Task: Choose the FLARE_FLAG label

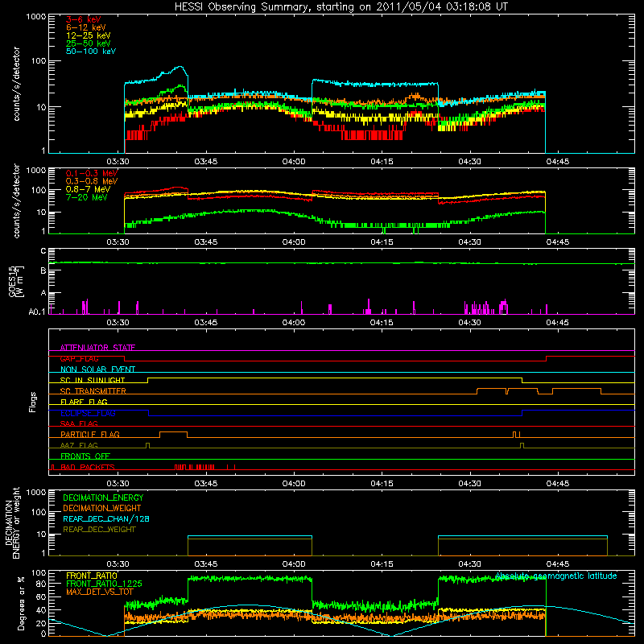Action: click(84, 402)
